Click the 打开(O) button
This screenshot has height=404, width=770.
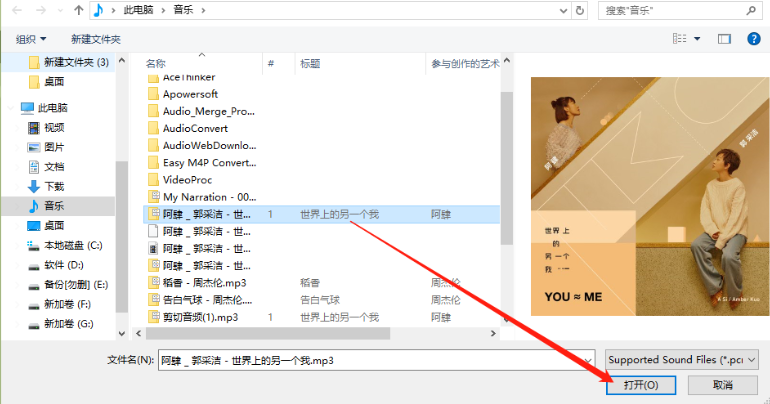coord(641,385)
